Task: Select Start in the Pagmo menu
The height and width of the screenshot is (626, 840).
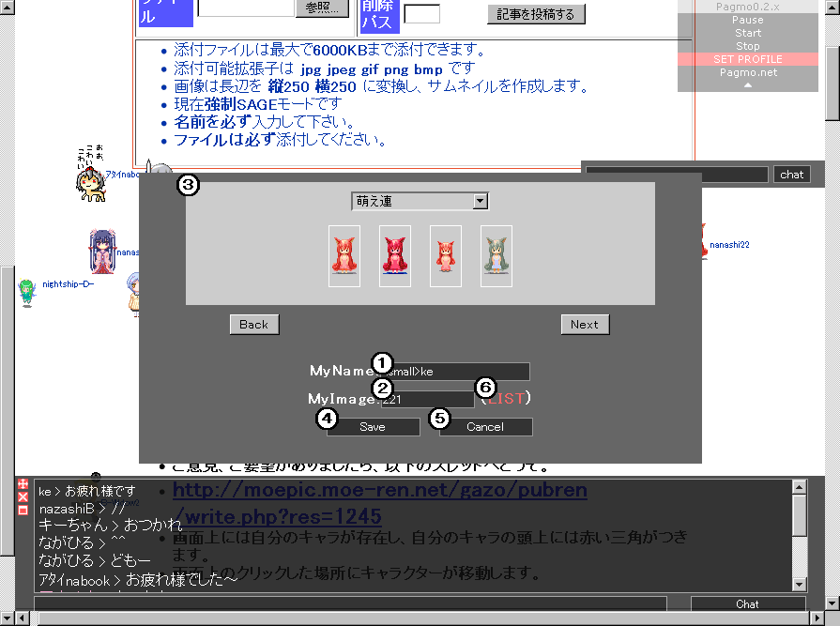Action: (748, 33)
